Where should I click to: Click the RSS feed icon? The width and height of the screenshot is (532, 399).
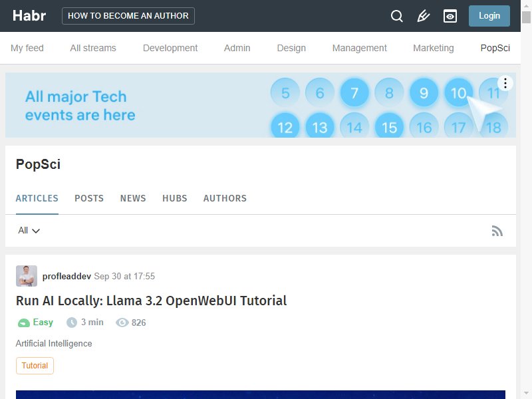coord(497,231)
